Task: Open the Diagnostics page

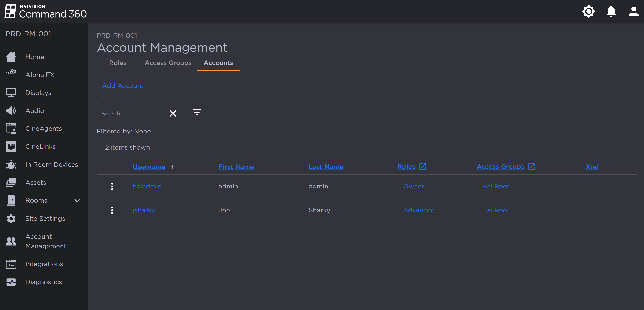Action: click(44, 282)
